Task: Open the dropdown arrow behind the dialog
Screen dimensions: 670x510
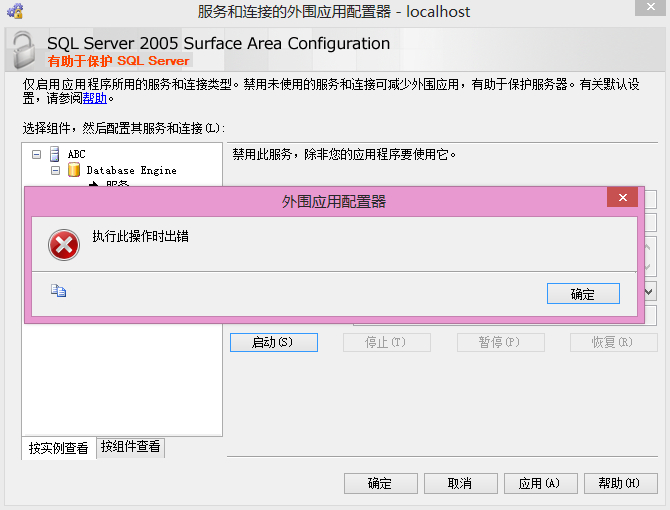Action: [649, 292]
